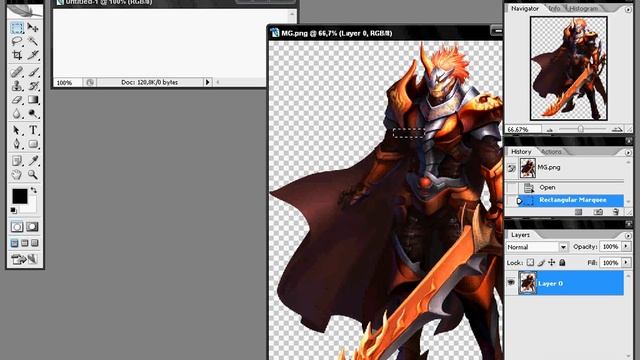Viewport: 640px width, 360px height.
Task: Pick the Rectangle shape tool
Action: coord(33,144)
